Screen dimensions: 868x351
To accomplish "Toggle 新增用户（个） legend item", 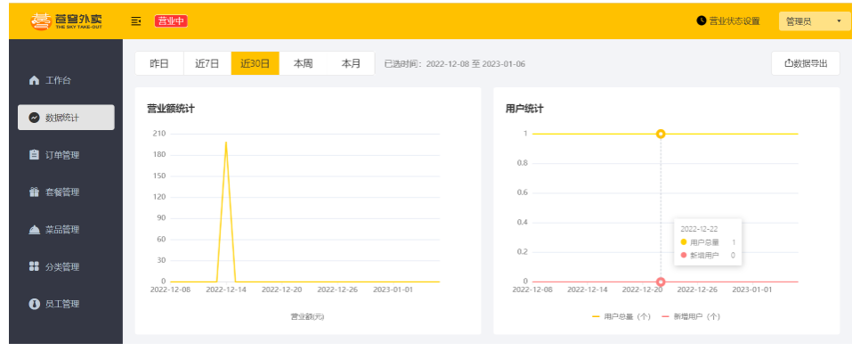I will 691,317.
